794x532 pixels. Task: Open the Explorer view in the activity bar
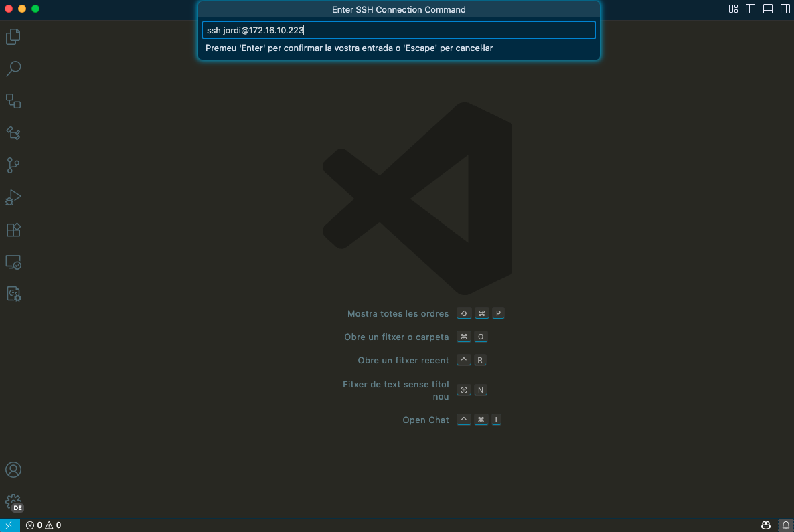(x=13, y=36)
